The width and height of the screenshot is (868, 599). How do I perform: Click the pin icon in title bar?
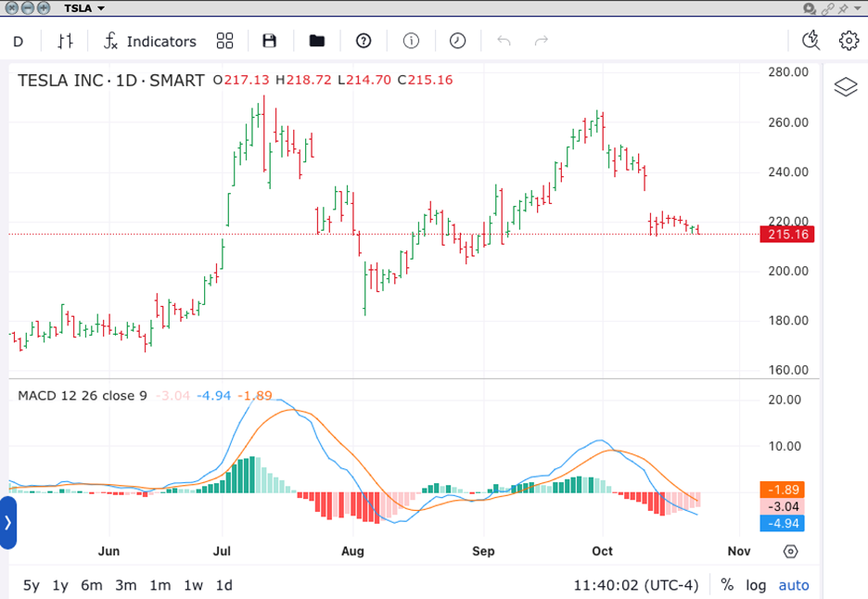pyautogui.click(x=843, y=8)
